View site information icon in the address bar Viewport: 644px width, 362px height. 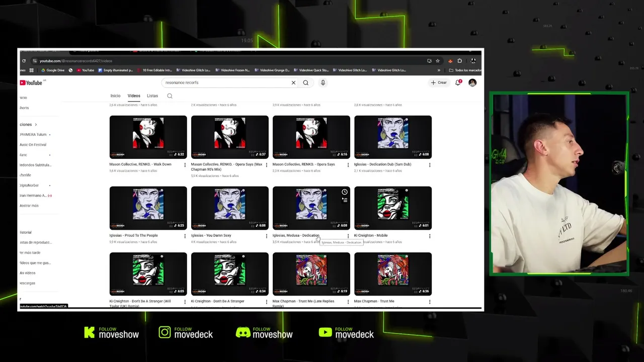click(x=35, y=61)
